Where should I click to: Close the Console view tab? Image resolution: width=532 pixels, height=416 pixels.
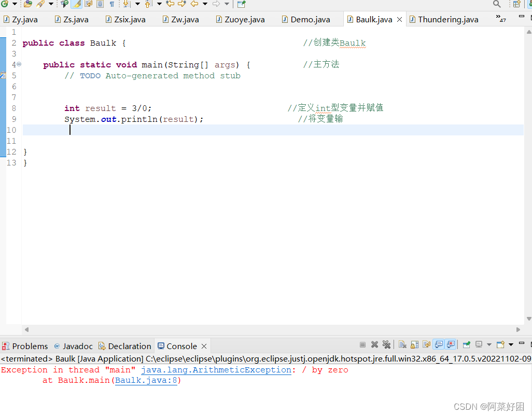tap(204, 346)
